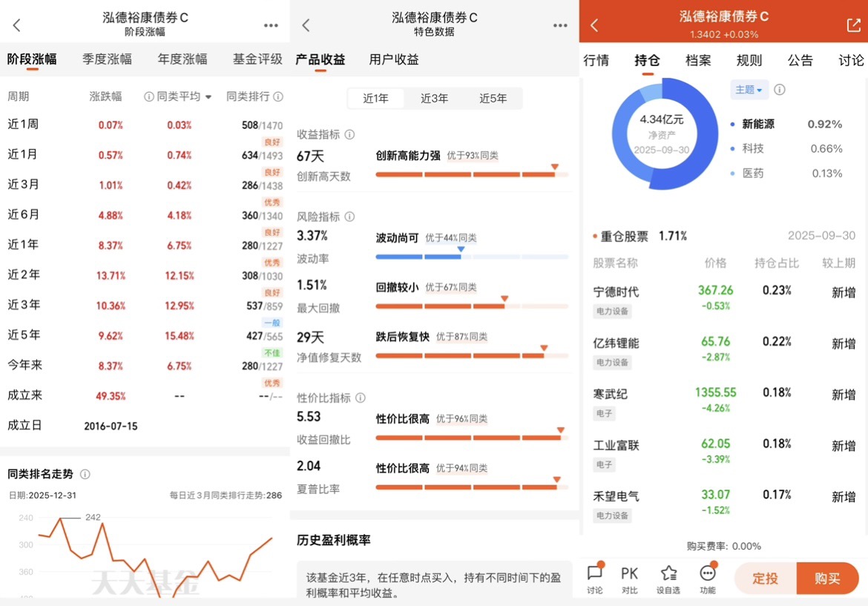
Task: Go back from the orange-header fund page
Action: [594, 25]
